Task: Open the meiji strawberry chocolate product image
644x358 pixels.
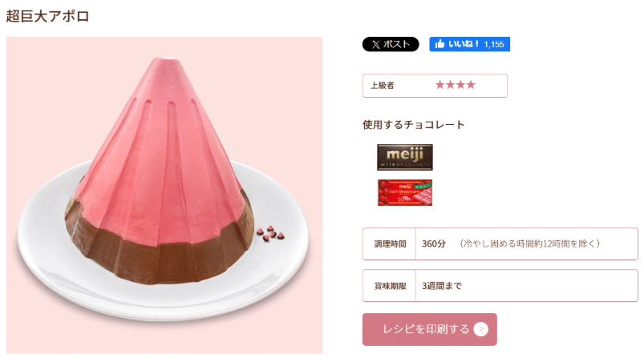Action: (x=405, y=192)
